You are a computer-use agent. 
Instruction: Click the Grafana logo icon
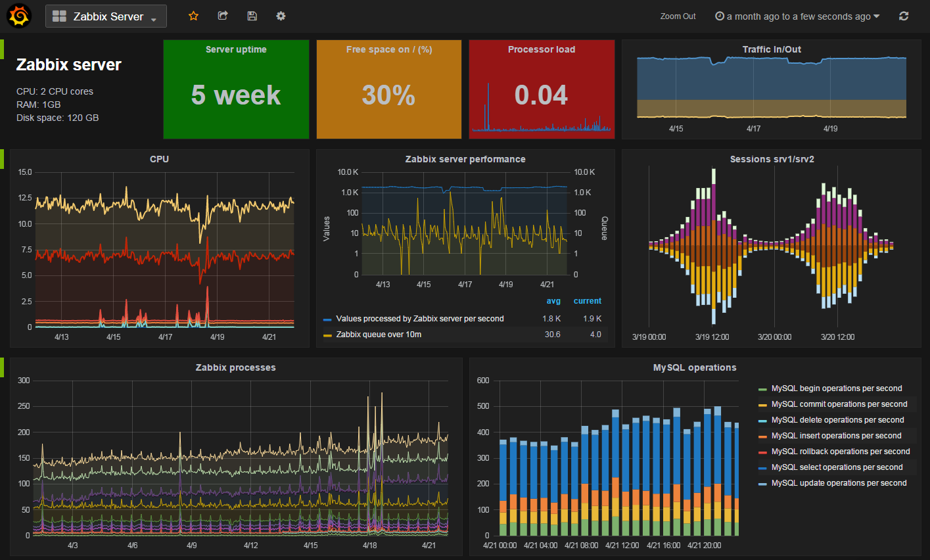point(18,16)
